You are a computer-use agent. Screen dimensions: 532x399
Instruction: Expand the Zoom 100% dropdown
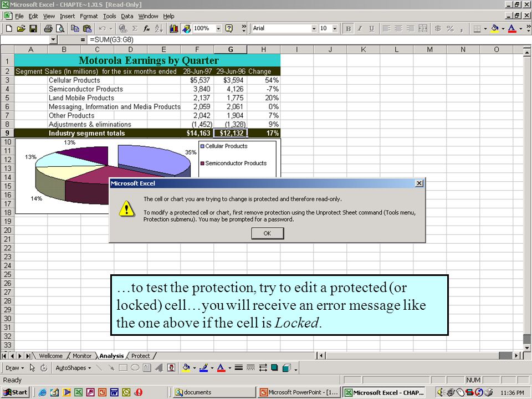click(x=218, y=28)
